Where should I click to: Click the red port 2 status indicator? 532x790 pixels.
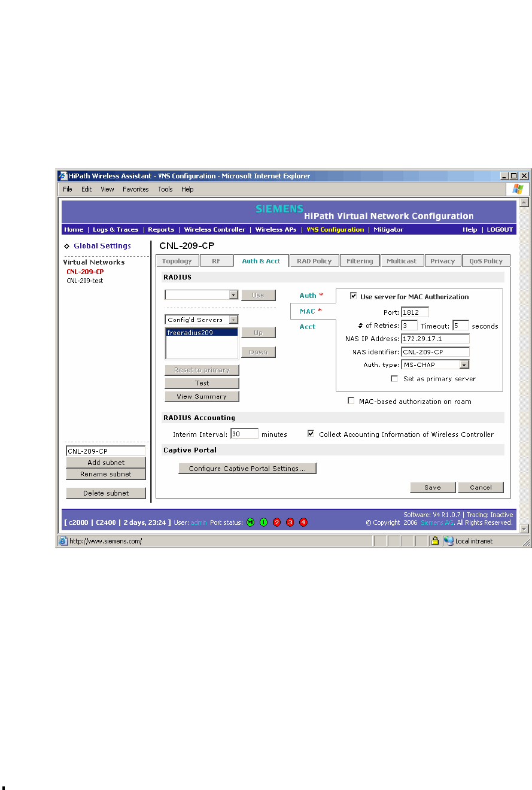[276, 522]
